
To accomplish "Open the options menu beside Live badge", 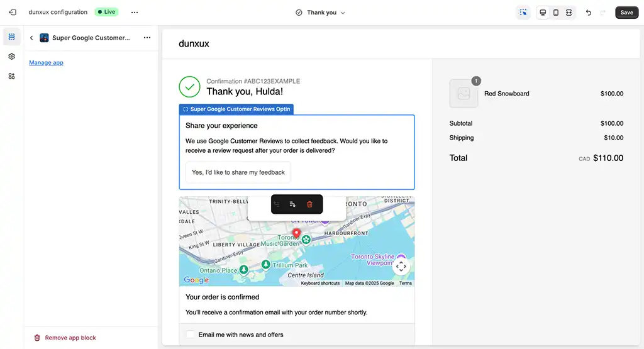I will pyautogui.click(x=135, y=13).
